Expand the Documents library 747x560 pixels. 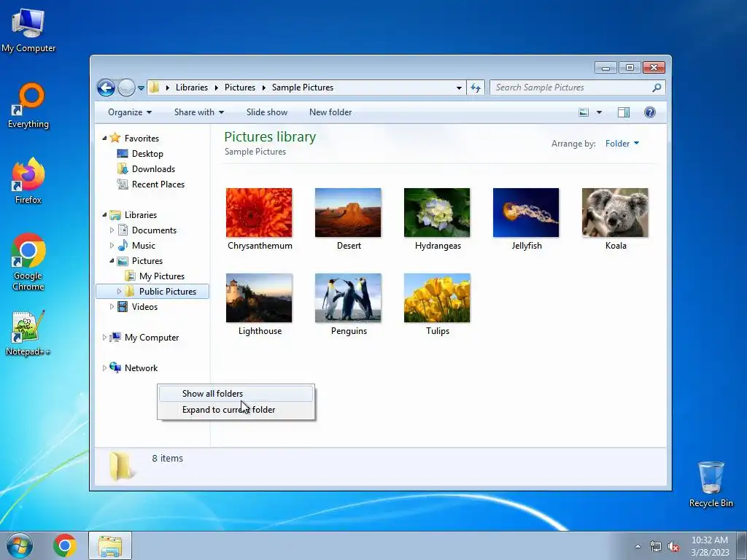click(x=112, y=230)
